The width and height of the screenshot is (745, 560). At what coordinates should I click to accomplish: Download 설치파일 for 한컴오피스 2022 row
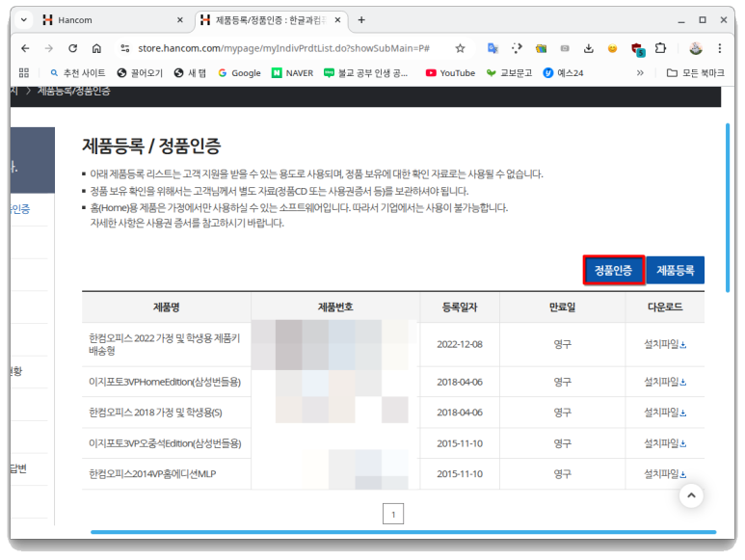tap(665, 344)
